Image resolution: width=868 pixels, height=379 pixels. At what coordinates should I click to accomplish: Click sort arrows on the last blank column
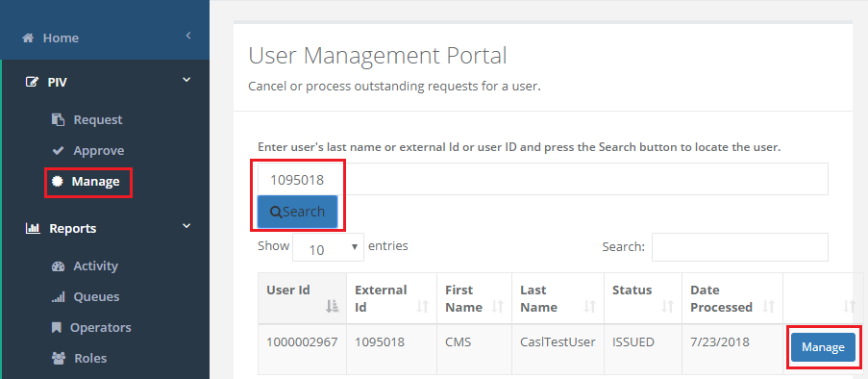[x=849, y=306]
